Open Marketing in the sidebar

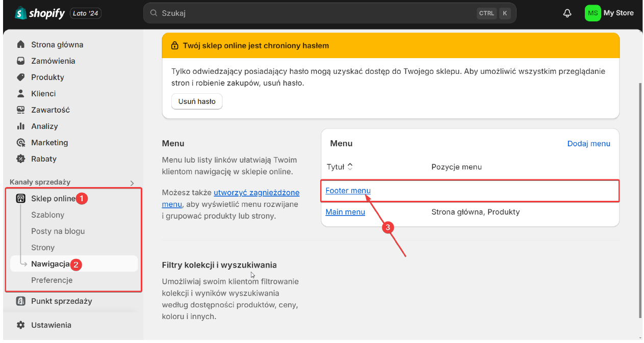tap(49, 142)
